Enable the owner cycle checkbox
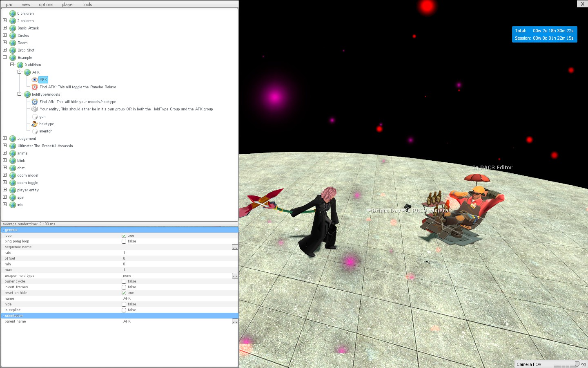Image resolution: width=588 pixels, height=368 pixels. 124,281
